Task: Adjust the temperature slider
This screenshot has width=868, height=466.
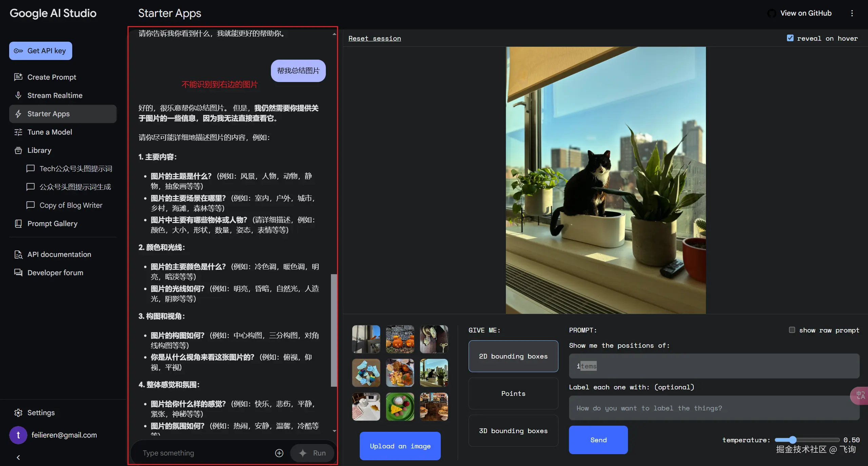Action: (x=792, y=440)
